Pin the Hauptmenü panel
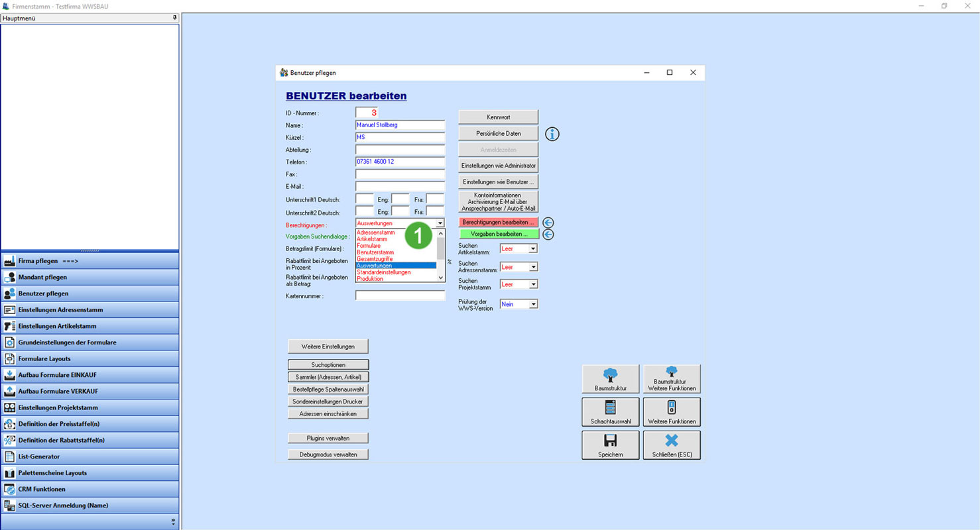The width and height of the screenshot is (980, 530). [175, 18]
